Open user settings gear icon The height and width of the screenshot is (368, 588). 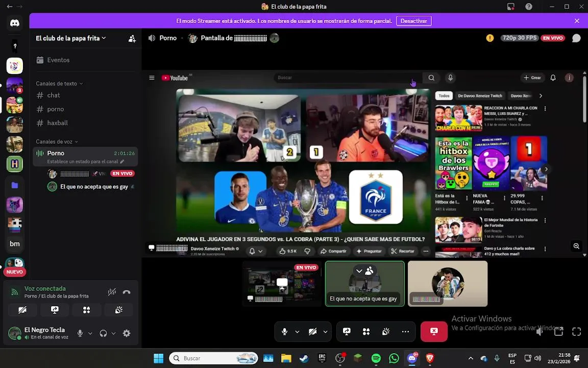point(127,333)
